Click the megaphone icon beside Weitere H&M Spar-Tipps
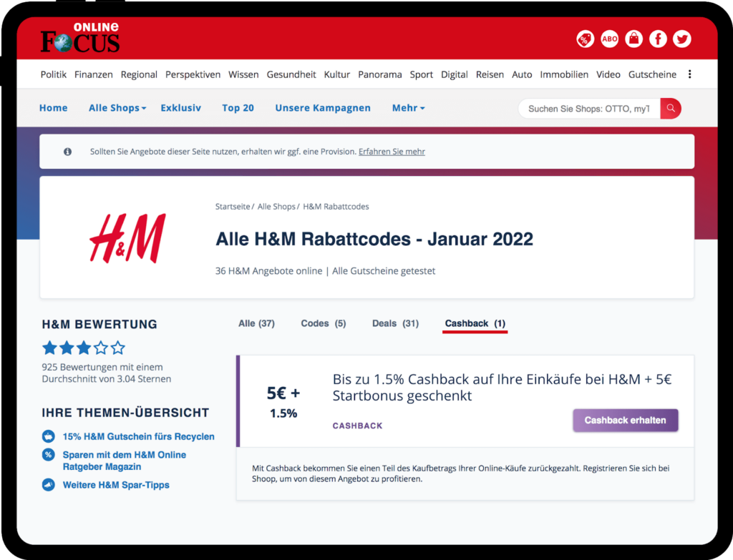 pyautogui.click(x=48, y=485)
